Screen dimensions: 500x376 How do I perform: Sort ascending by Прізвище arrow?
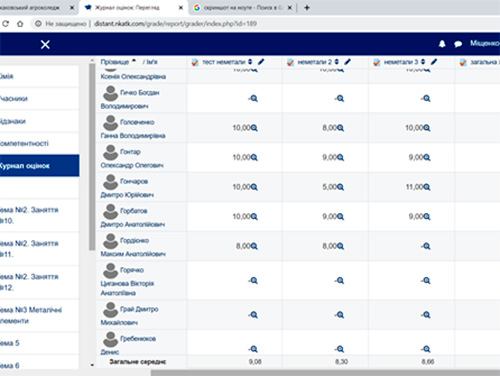[134, 61]
